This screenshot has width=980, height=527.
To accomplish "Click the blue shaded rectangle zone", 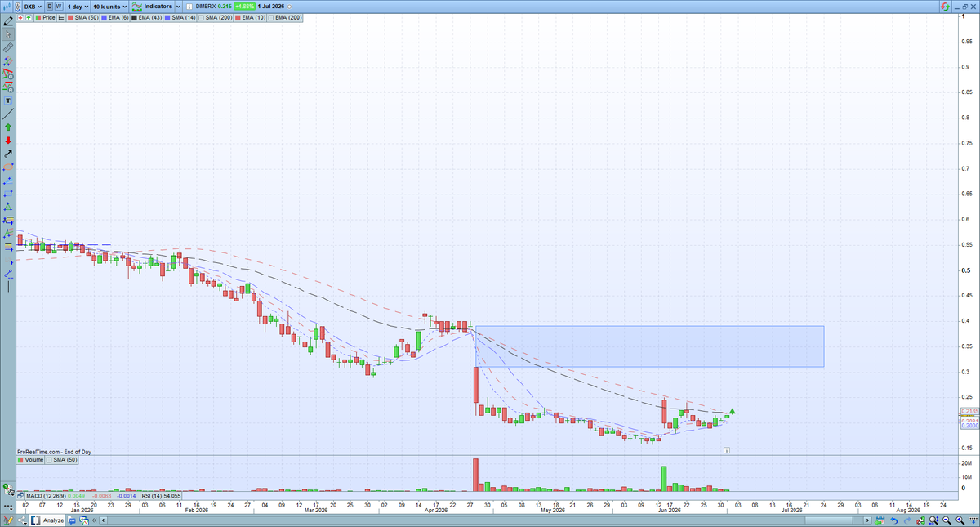I will point(649,346).
